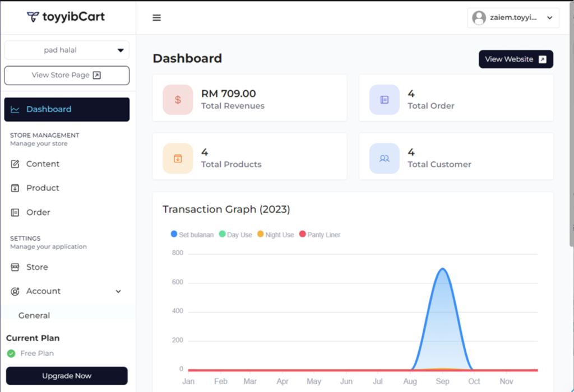This screenshot has height=392, width=574.
Task: Click the green Free Plan checkmark icon
Action: coord(11,353)
